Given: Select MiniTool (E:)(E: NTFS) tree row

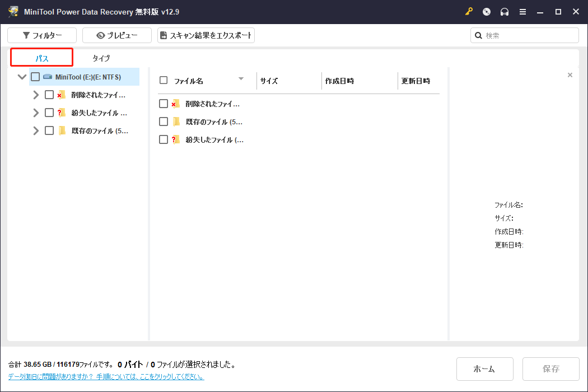Looking at the screenshot, I should 85,77.
